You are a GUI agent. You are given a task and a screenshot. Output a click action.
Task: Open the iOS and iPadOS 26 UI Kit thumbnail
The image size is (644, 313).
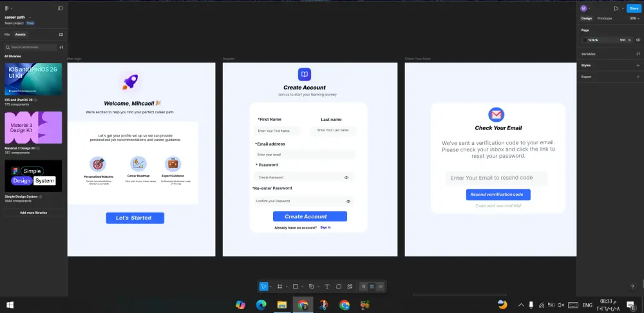[x=33, y=79]
